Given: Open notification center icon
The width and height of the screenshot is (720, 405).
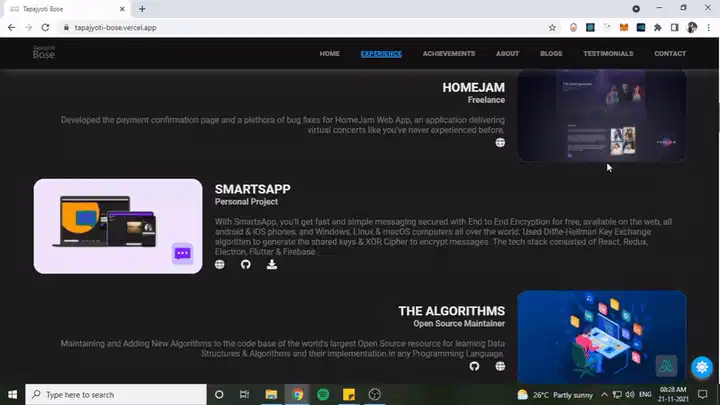Looking at the screenshot, I should [x=703, y=394].
